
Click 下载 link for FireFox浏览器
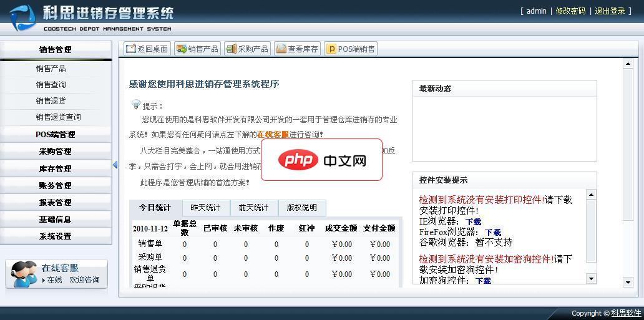[x=493, y=232]
